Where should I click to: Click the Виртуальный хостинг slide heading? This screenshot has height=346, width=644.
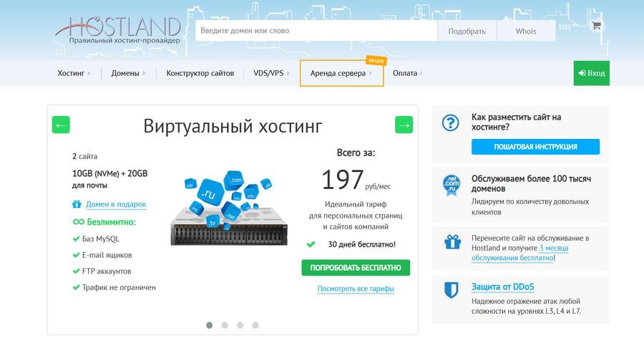click(233, 126)
